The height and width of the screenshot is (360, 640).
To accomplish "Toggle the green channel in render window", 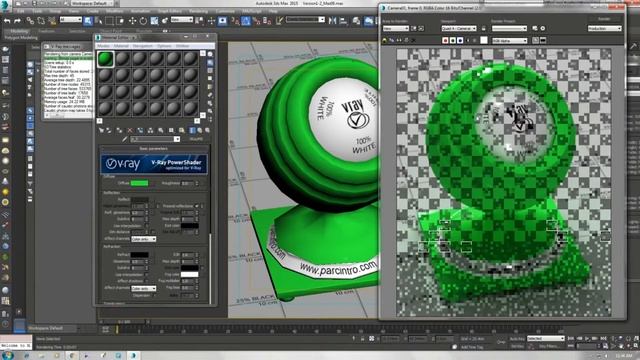I will (453, 40).
